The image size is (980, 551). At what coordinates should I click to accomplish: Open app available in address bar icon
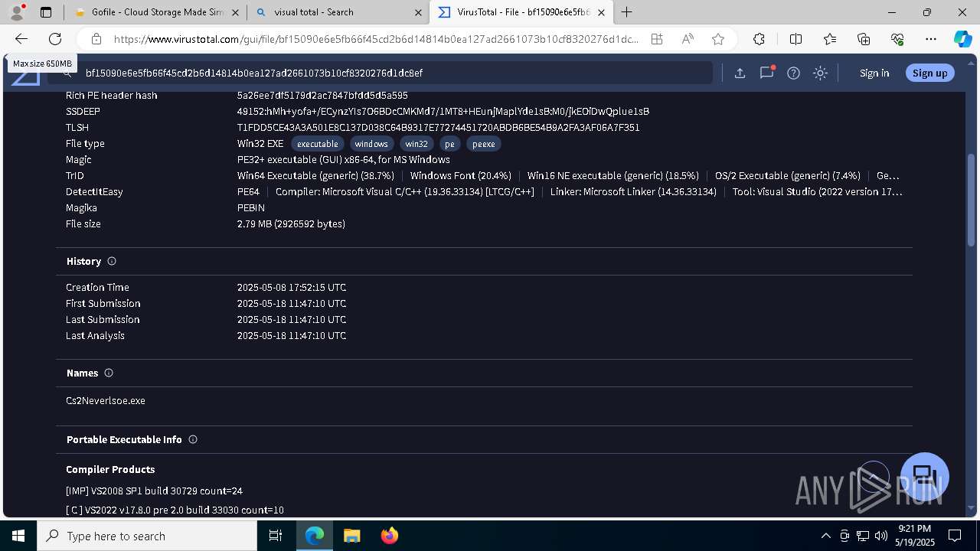pyautogui.click(x=657, y=39)
